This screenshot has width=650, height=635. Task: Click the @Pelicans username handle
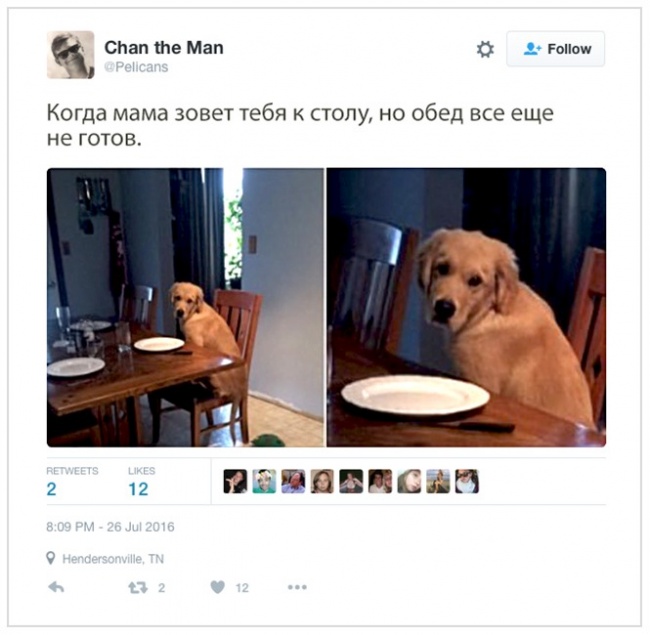tap(136, 67)
